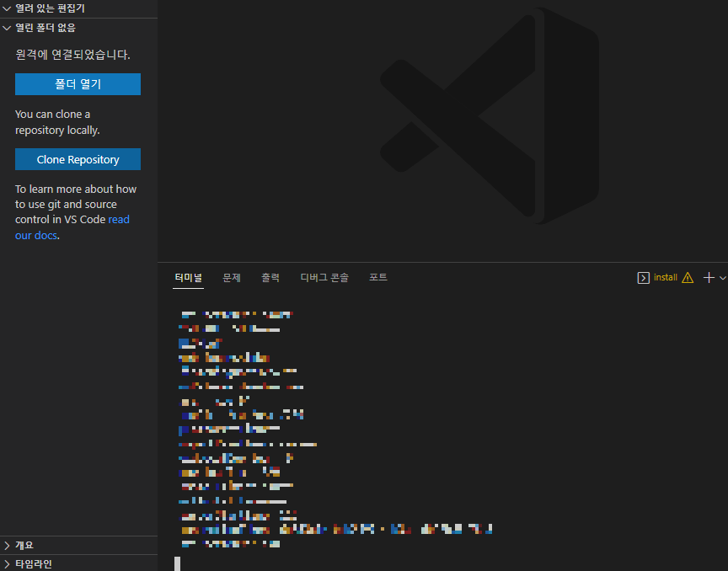
Task: Open the 포트 tab
Action: pyautogui.click(x=378, y=278)
